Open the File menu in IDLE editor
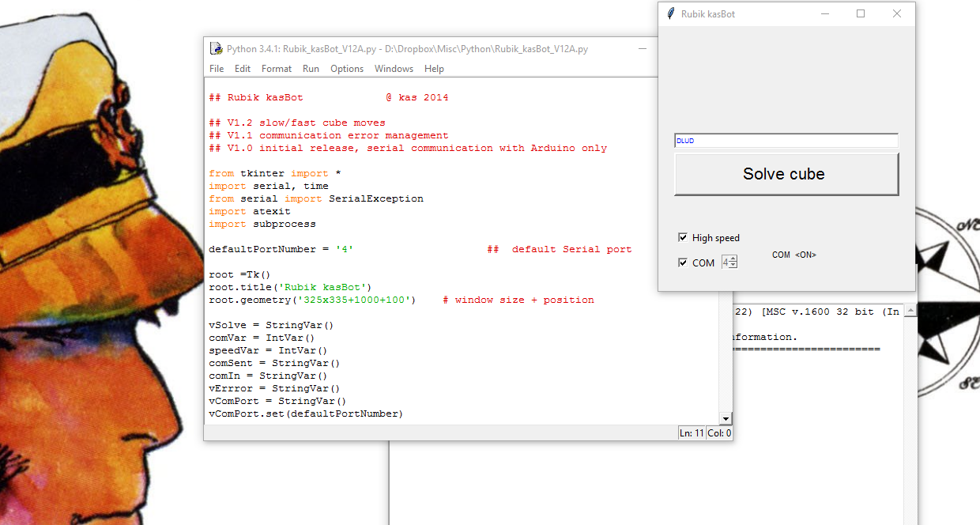Image resolution: width=980 pixels, height=525 pixels. [x=217, y=69]
